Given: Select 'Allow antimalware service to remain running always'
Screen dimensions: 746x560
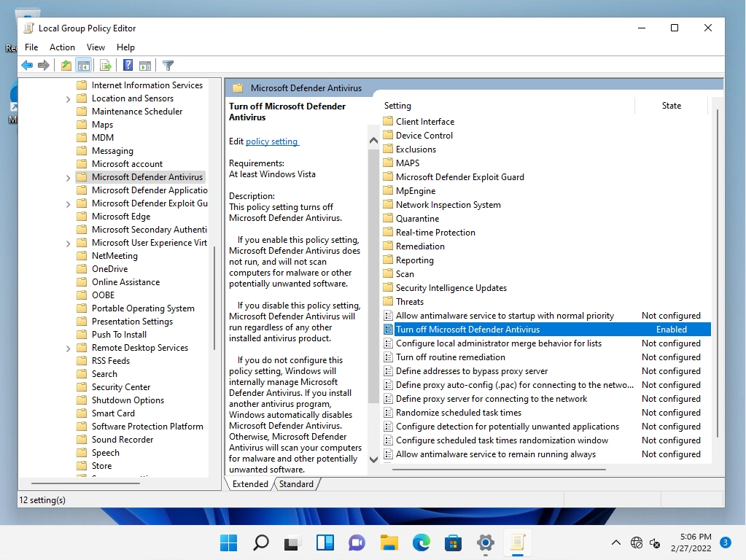Looking at the screenshot, I should [x=546, y=454].
